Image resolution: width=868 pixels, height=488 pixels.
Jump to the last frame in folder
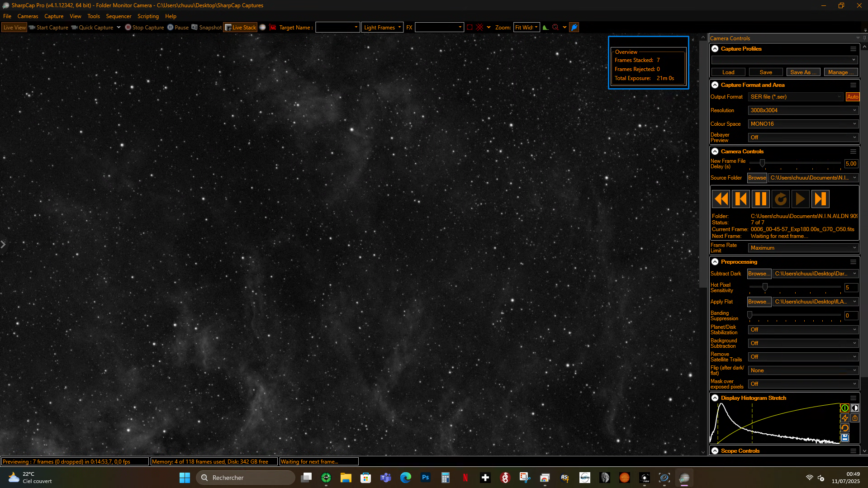820,199
